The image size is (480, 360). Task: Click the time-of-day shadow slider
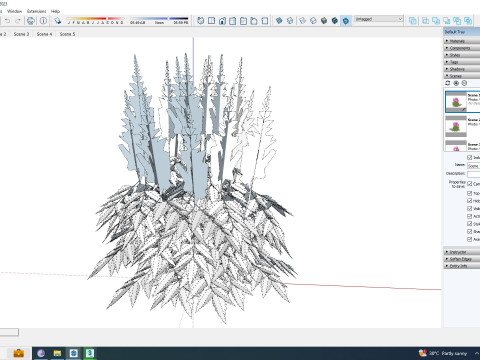pos(159,21)
